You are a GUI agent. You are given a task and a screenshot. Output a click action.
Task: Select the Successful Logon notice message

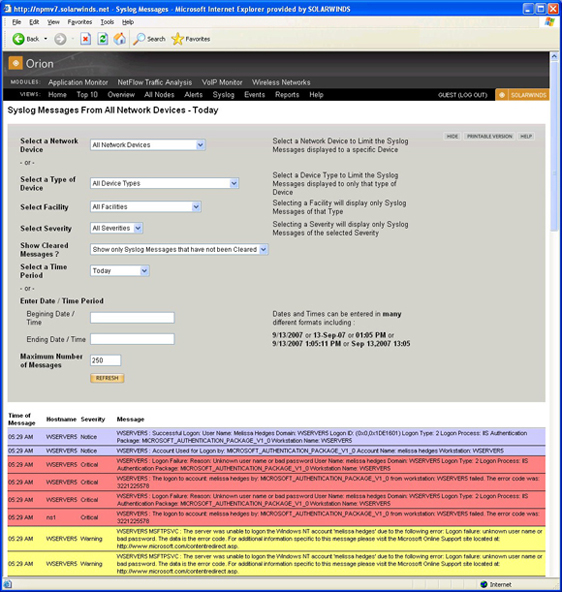tap(276, 437)
